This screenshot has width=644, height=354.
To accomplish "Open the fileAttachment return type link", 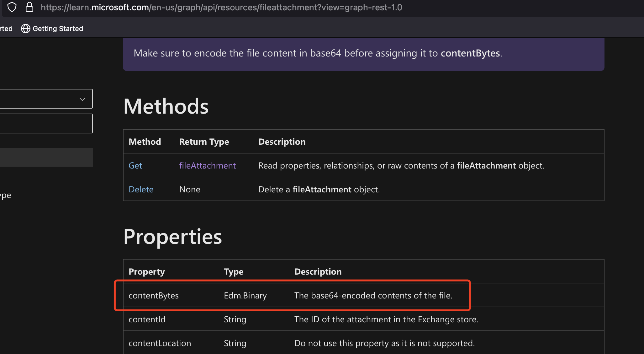I will 207,165.
